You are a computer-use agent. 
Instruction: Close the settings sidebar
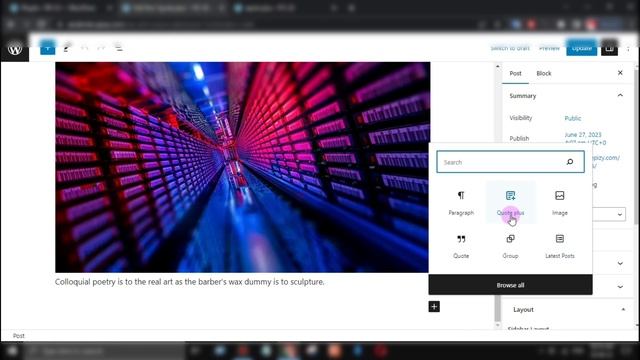pos(620,73)
